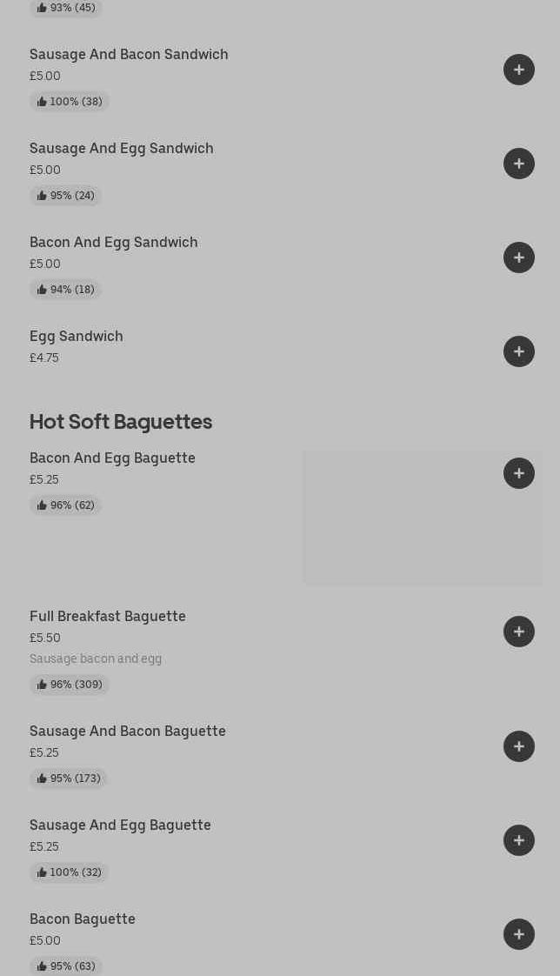Add Bacon And Egg Sandwich to basket
The height and width of the screenshot is (976, 560).
(519, 257)
